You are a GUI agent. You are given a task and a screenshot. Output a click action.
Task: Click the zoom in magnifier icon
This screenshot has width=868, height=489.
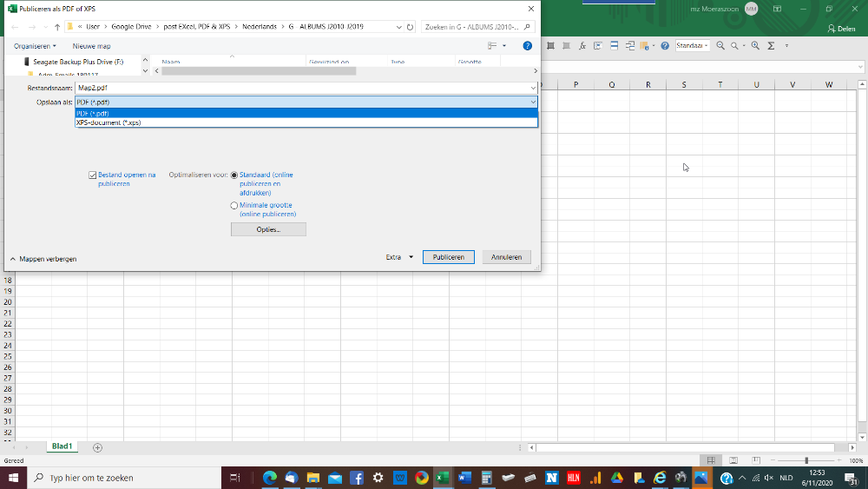click(x=755, y=46)
